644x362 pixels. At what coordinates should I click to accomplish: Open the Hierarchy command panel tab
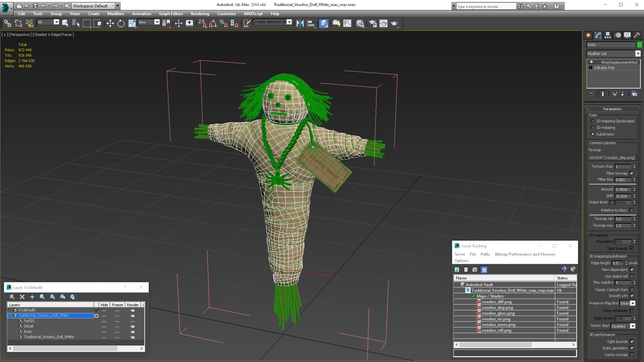[608, 35]
